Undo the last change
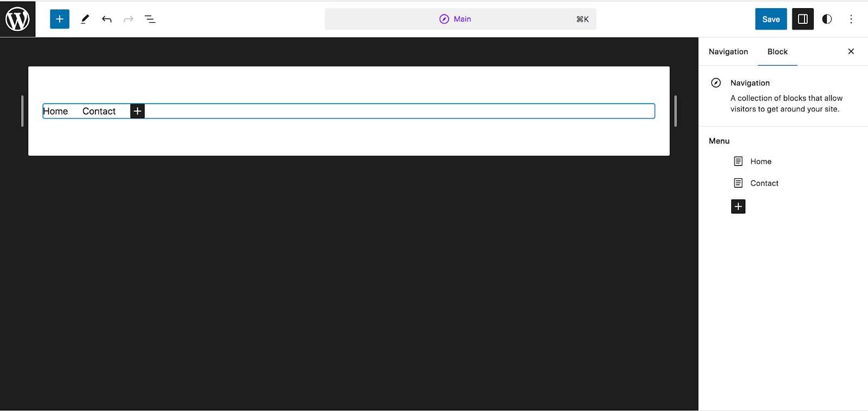 click(x=107, y=19)
